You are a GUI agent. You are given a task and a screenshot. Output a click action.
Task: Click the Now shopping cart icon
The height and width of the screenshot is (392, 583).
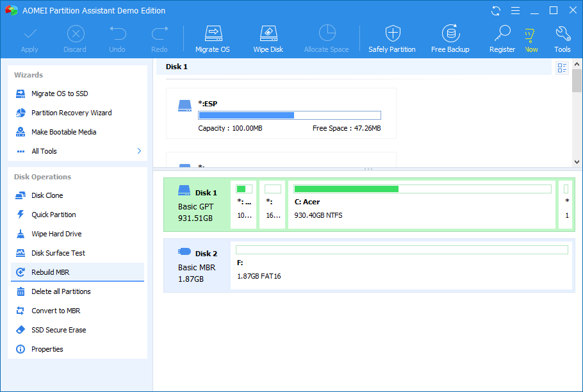(x=530, y=35)
